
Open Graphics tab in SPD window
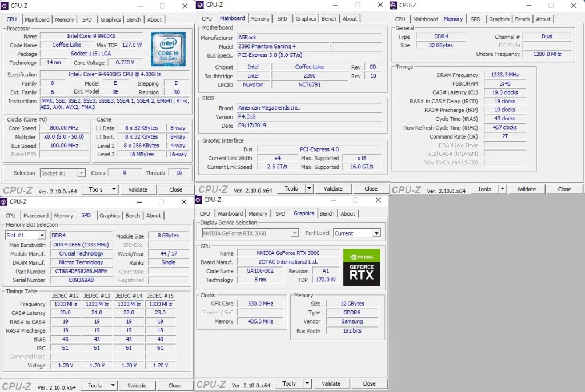110,215
